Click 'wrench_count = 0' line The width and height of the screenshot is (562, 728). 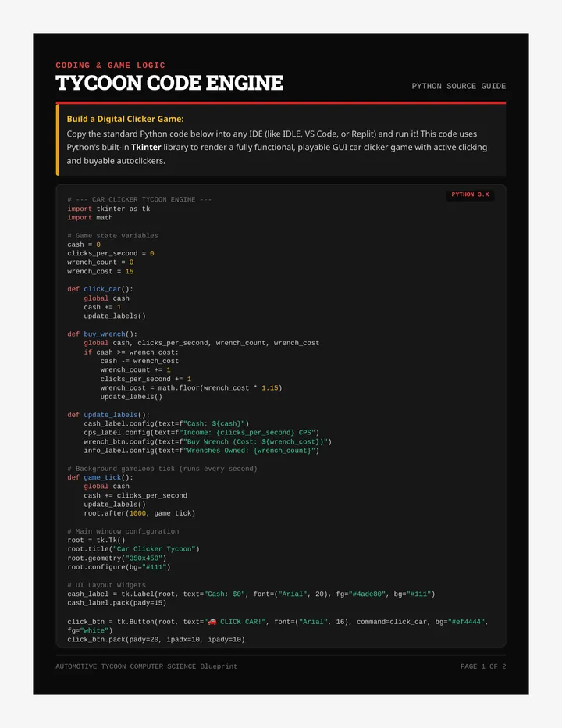[100, 262]
